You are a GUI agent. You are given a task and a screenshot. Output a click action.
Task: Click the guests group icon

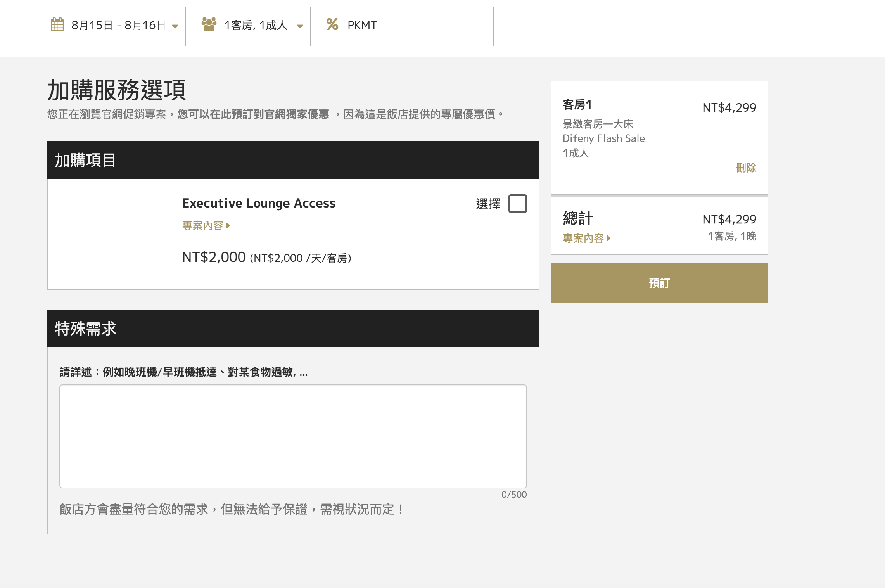point(209,24)
